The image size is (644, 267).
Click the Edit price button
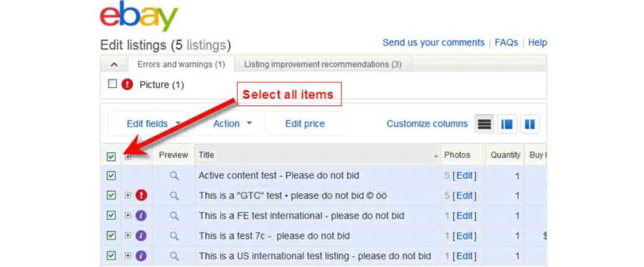(x=305, y=124)
